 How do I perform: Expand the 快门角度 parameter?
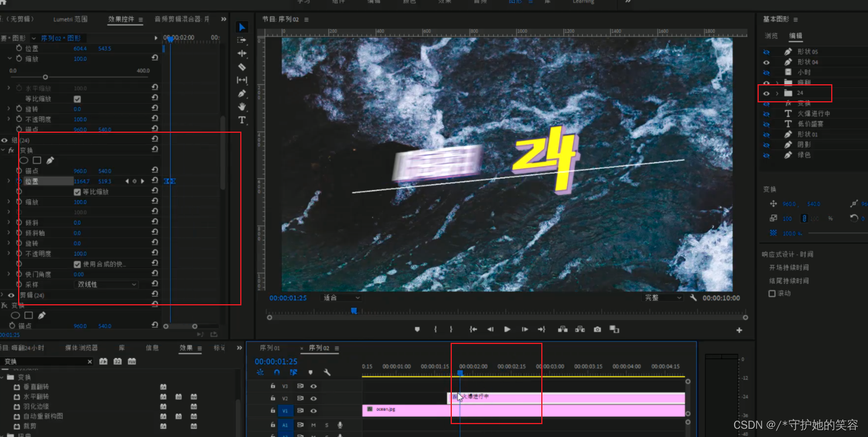click(x=9, y=274)
